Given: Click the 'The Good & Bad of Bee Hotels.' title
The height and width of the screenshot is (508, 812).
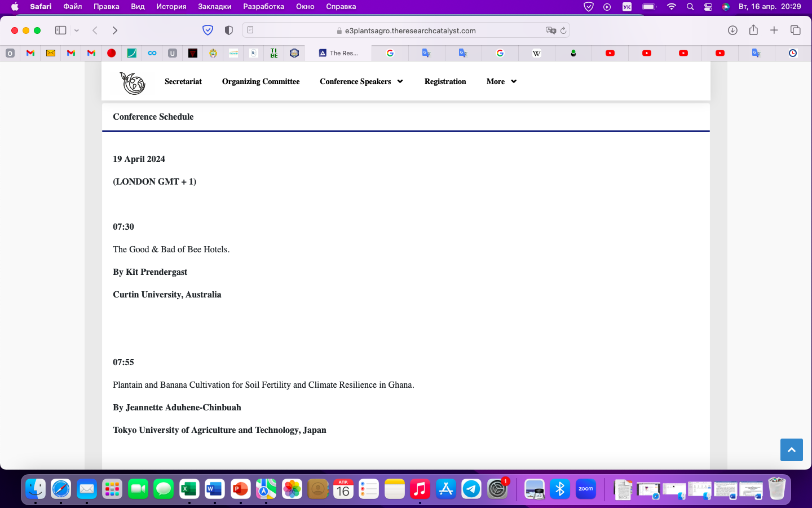Looking at the screenshot, I should (x=171, y=249).
